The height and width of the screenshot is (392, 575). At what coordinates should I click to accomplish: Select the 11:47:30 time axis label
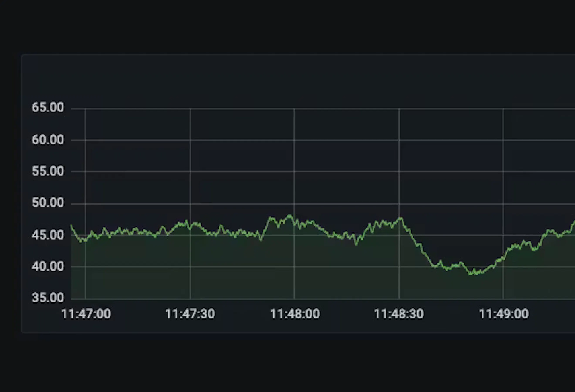click(190, 314)
